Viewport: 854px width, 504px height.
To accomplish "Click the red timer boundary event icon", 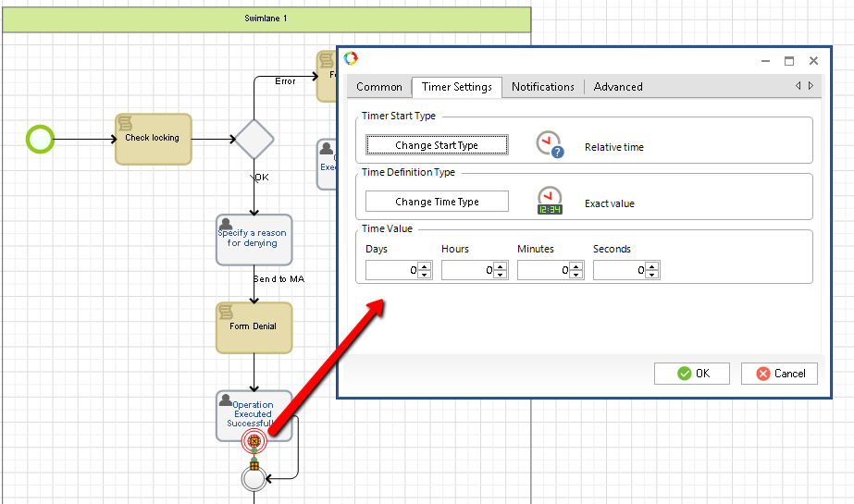I will [254, 441].
